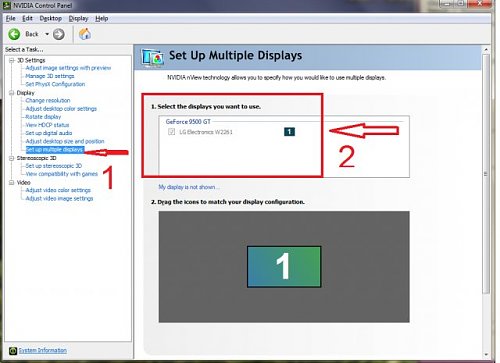
Task: Open the Display menu
Action: click(x=78, y=18)
